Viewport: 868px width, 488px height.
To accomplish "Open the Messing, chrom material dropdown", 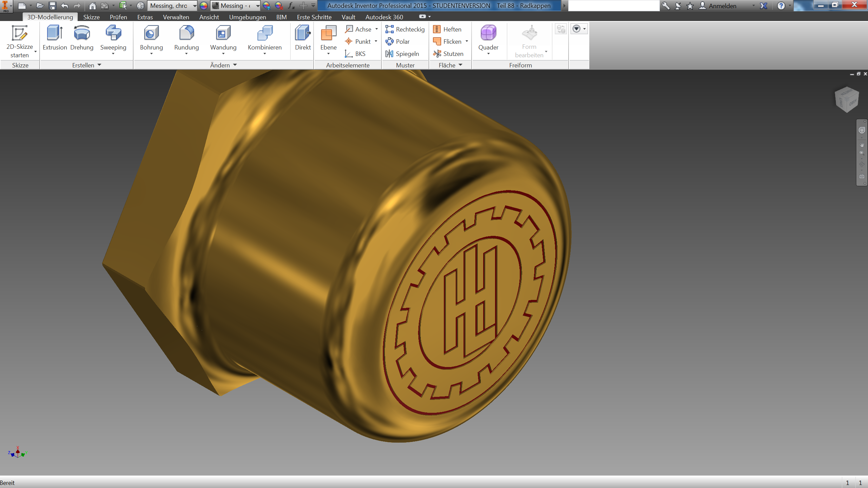I will pos(195,6).
